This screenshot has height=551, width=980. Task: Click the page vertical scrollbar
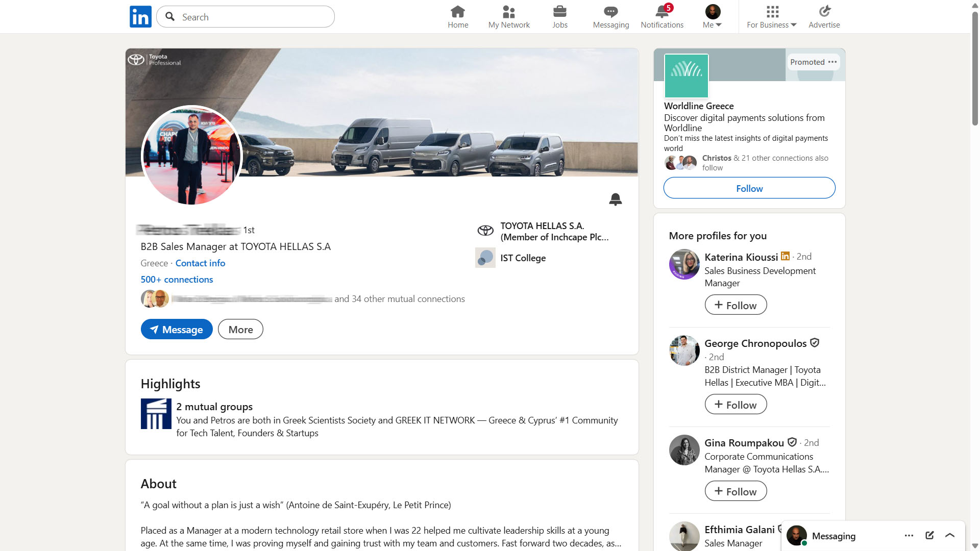(975, 69)
